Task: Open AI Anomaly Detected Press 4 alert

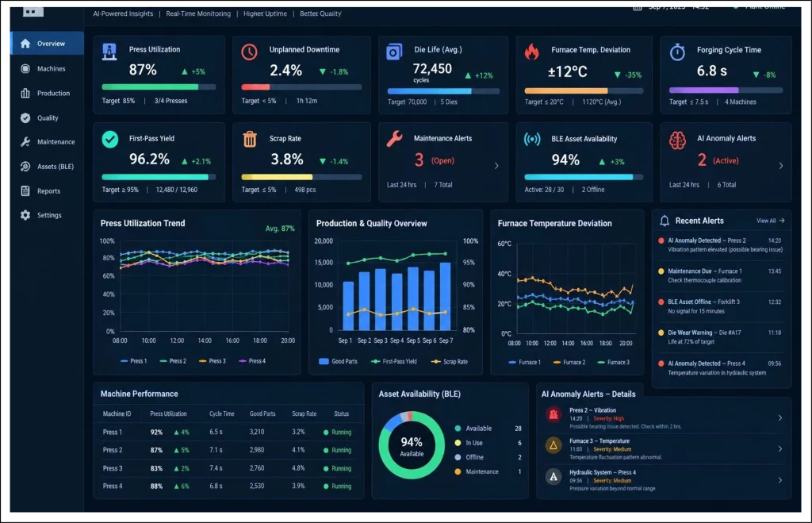Action: point(721,368)
